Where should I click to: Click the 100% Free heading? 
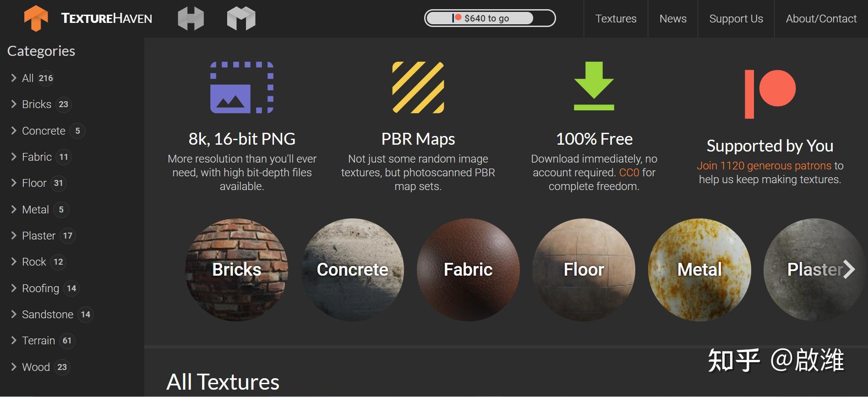coord(594,139)
